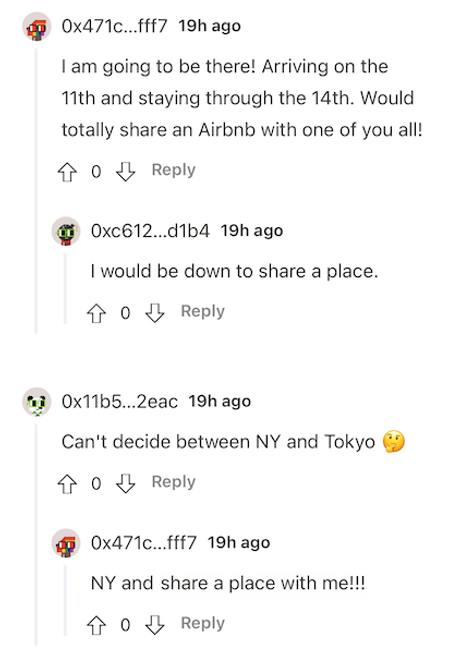Image resolution: width=458 pixels, height=654 pixels.
Task: Open the panda avatar of 0x11b5...2eac
Action: click(37, 402)
